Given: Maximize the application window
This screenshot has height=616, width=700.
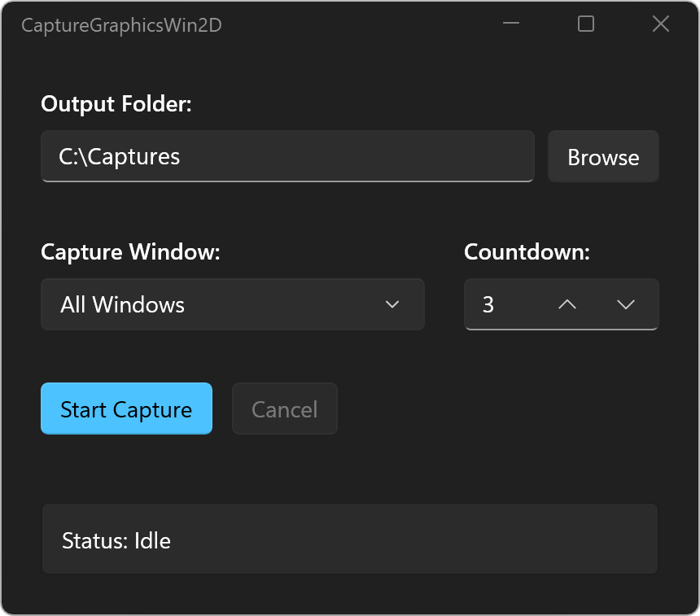Looking at the screenshot, I should [586, 24].
